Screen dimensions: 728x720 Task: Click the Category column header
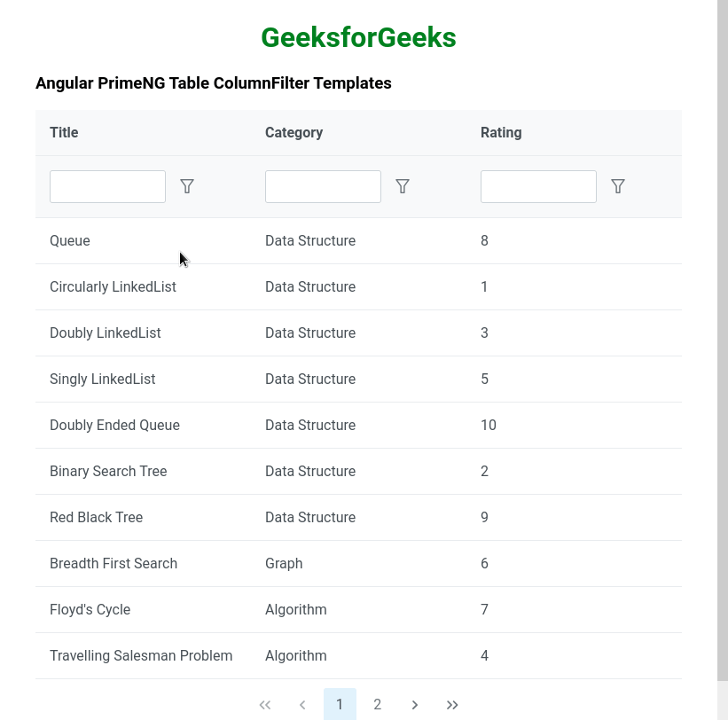(x=294, y=133)
